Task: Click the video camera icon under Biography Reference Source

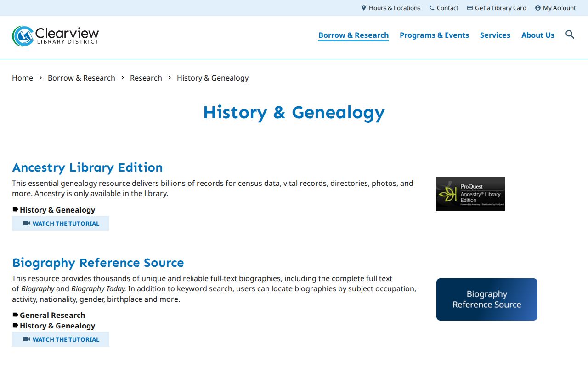Action: tap(27, 339)
